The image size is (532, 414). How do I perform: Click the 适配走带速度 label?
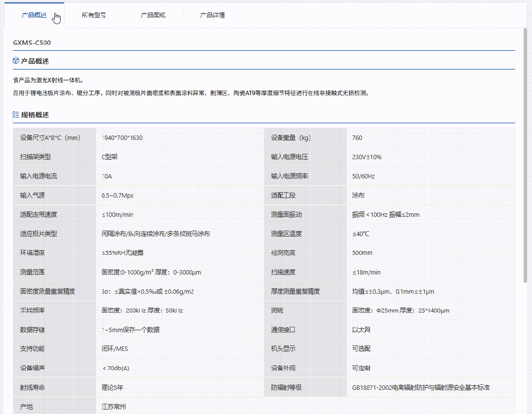coord(39,214)
